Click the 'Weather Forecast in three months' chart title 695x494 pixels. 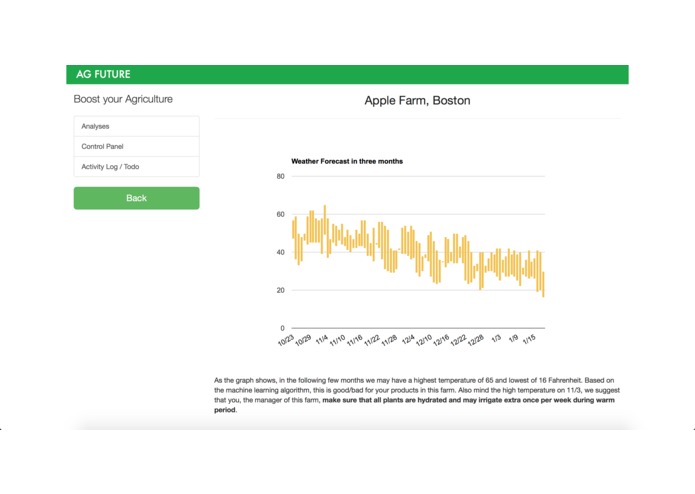click(347, 161)
